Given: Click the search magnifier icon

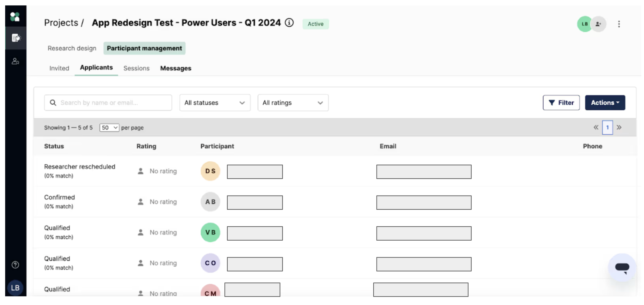Looking at the screenshot, I should [x=53, y=103].
